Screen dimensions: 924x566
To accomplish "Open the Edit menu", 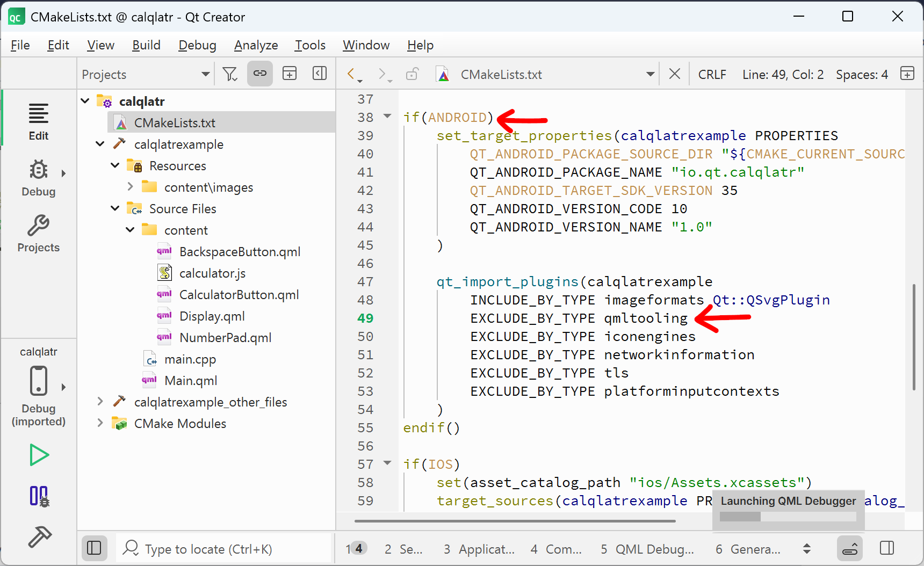I will pyautogui.click(x=58, y=45).
